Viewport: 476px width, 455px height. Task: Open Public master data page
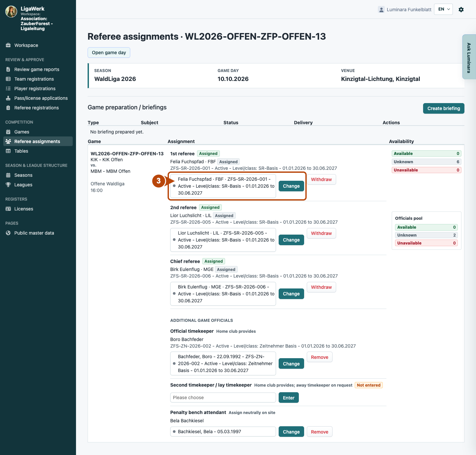click(34, 233)
